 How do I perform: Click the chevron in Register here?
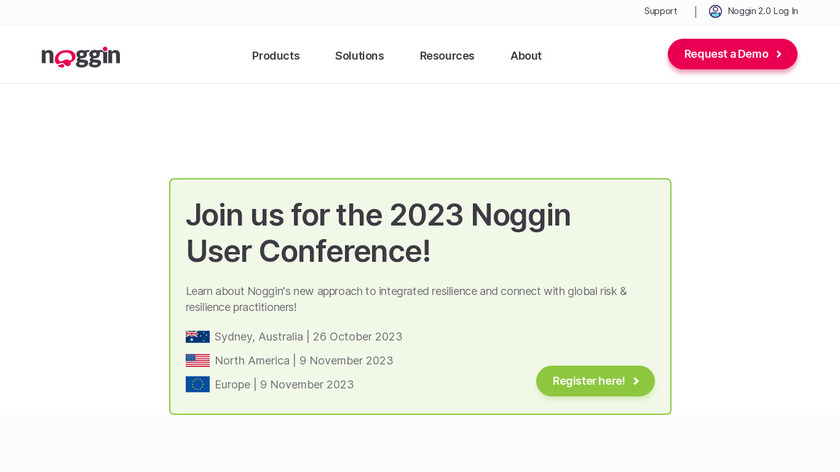pos(636,381)
